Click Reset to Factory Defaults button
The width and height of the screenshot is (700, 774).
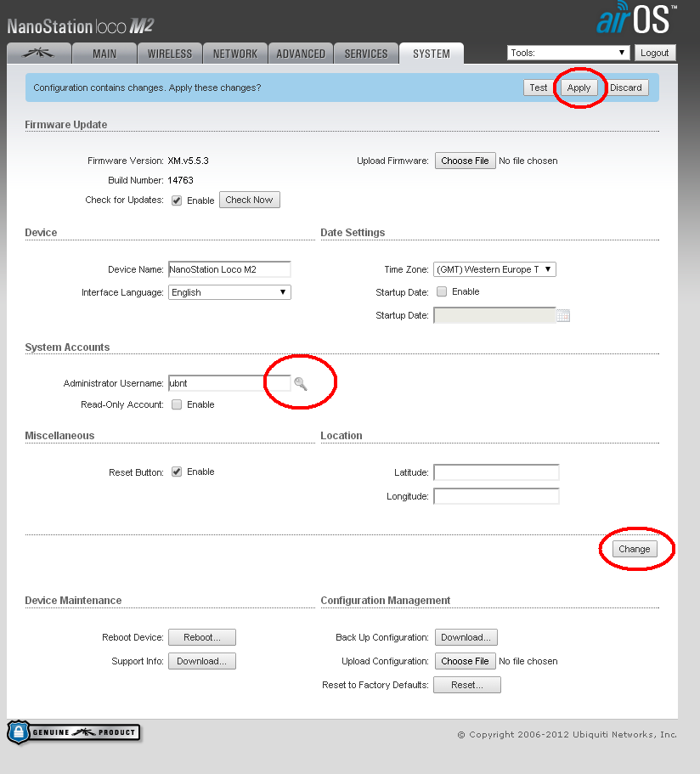(x=466, y=685)
